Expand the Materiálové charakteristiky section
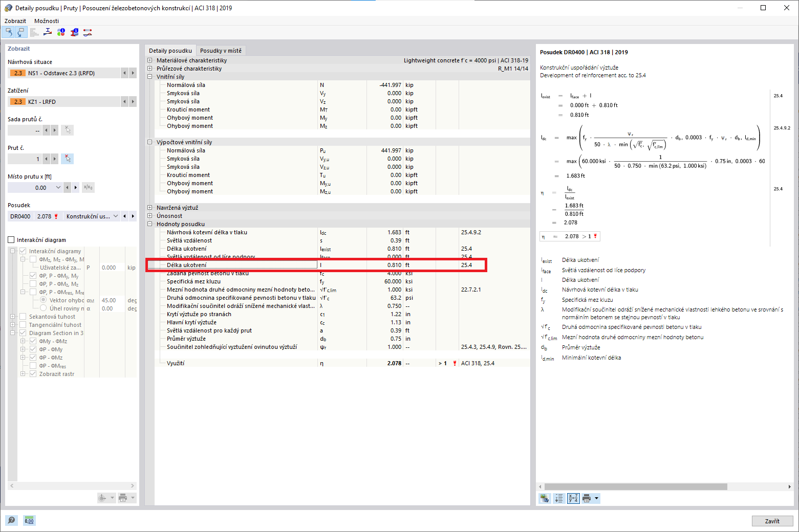799x532 pixels. tap(149, 60)
